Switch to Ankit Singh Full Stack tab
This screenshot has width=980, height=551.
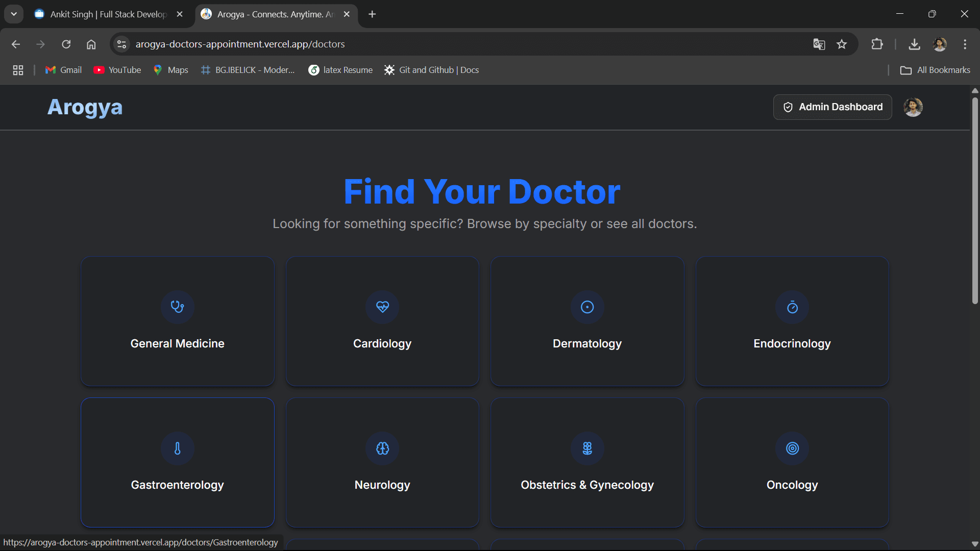click(x=109, y=14)
